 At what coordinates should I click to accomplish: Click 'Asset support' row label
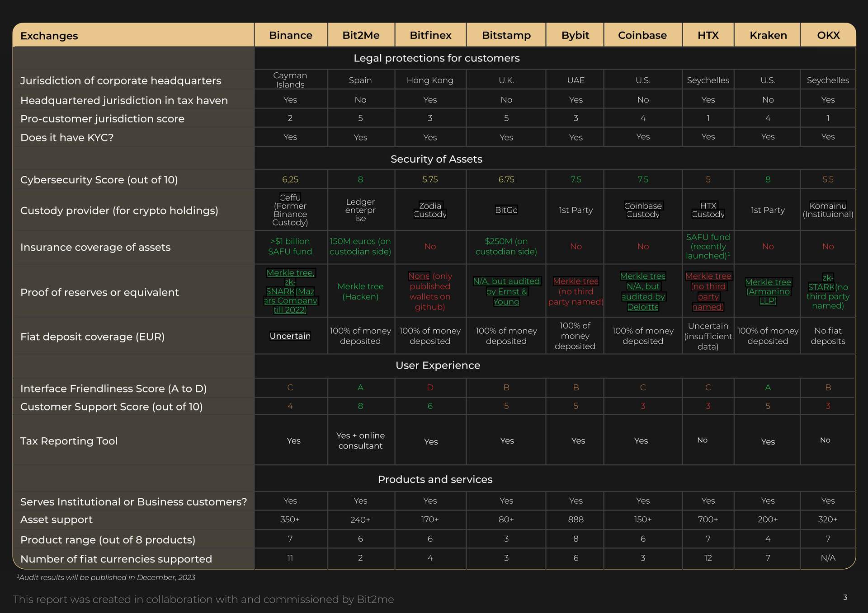tap(56, 519)
